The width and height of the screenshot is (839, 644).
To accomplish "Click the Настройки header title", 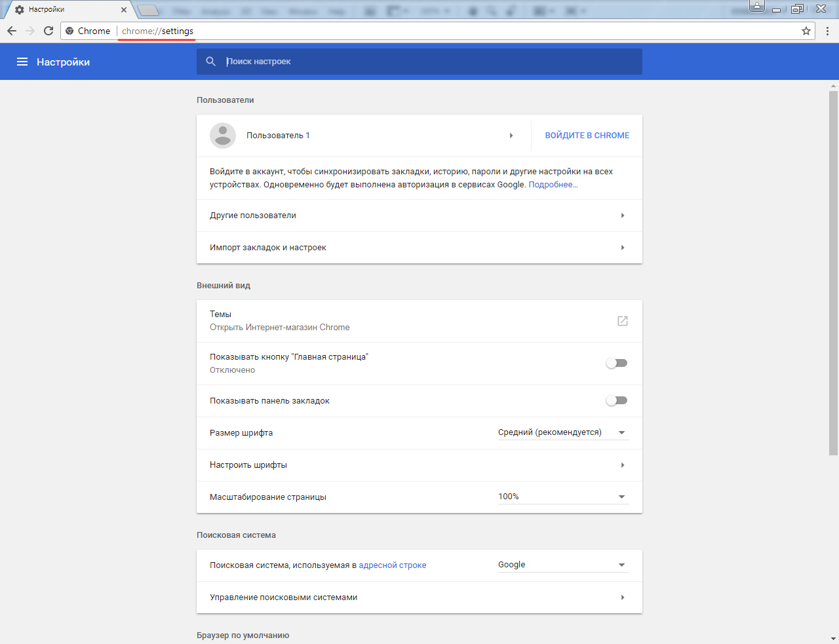I will coord(63,62).
